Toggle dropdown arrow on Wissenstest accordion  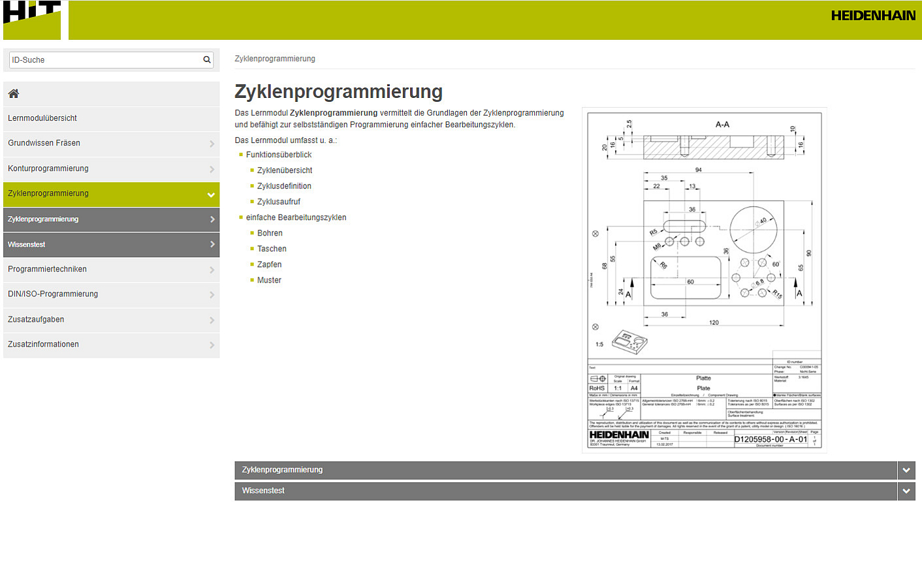(906, 491)
